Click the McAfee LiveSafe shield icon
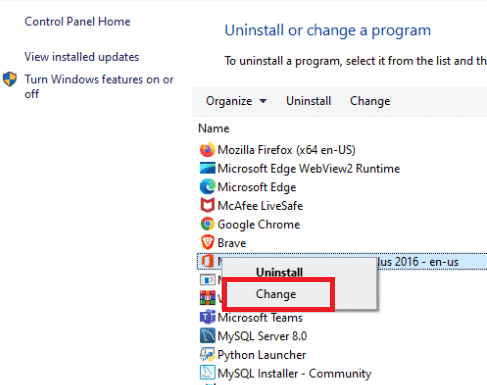Screen dimensions: 487x385 click(207, 205)
